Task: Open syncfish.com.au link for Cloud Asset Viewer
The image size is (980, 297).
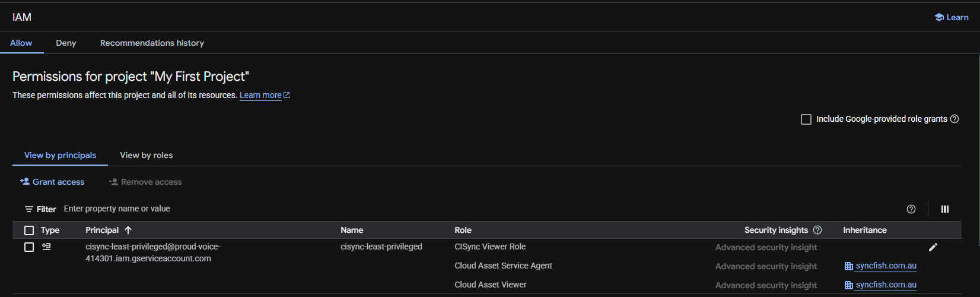Action: click(x=886, y=285)
